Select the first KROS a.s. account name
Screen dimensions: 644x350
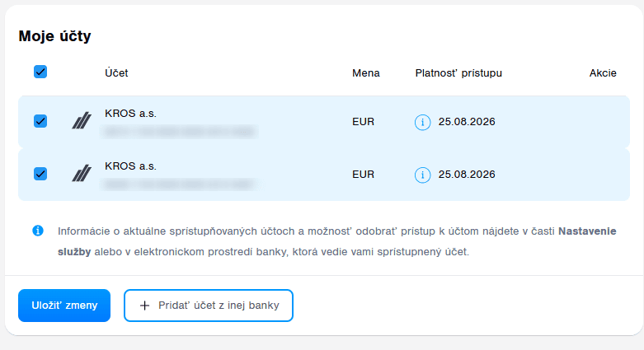tap(130, 113)
